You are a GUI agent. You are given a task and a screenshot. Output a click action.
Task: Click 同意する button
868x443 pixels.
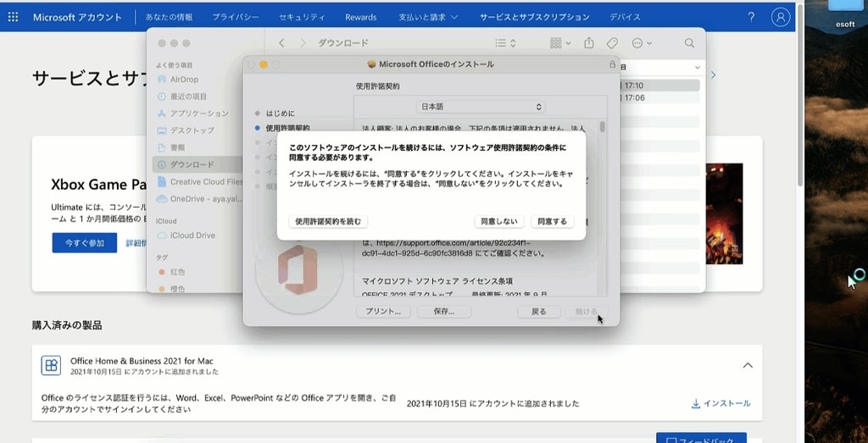pyautogui.click(x=552, y=221)
